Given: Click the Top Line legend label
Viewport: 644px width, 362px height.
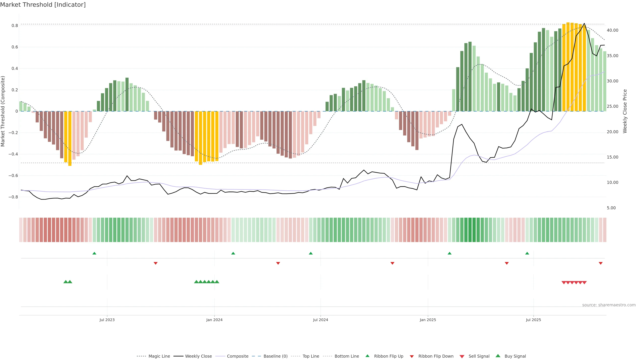Looking at the screenshot, I should 311,356.
